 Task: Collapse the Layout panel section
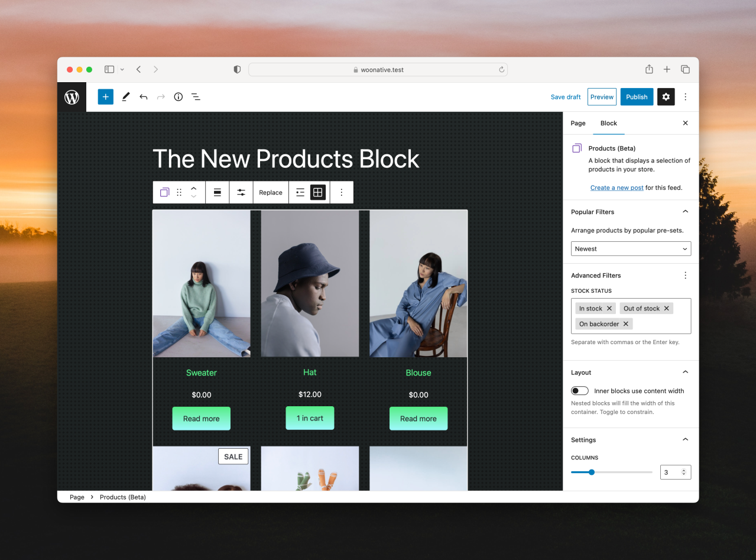(686, 372)
